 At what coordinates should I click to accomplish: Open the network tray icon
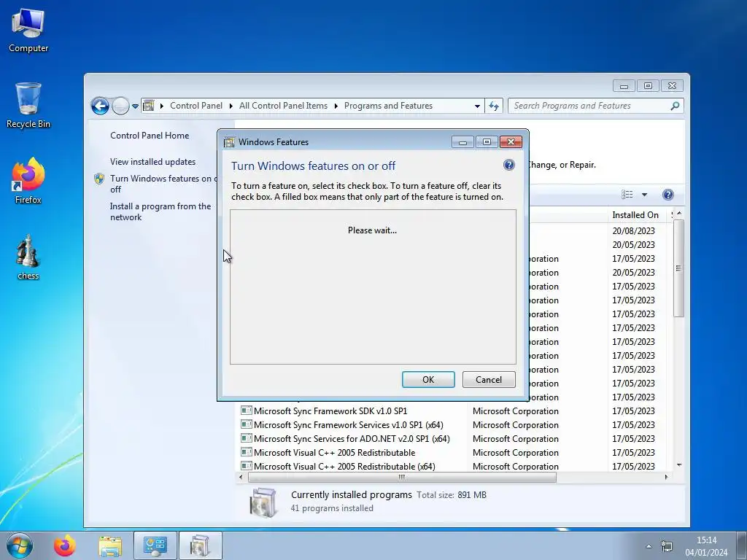tap(667, 546)
